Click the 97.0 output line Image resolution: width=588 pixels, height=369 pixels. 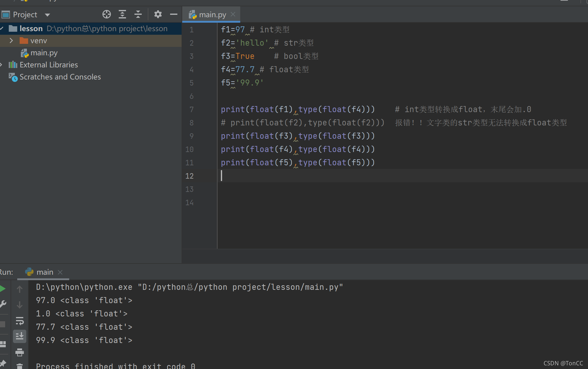[x=84, y=300]
